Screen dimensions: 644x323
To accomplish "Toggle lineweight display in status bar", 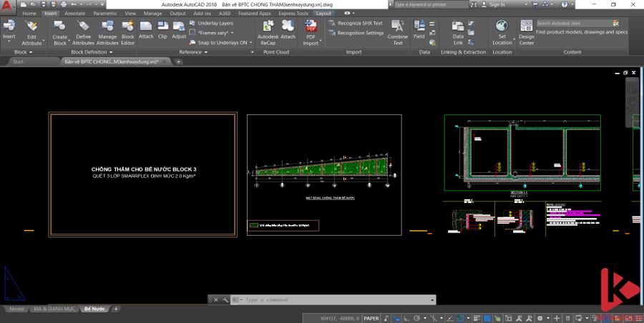I will pyautogui.click(x=478, y=318).
